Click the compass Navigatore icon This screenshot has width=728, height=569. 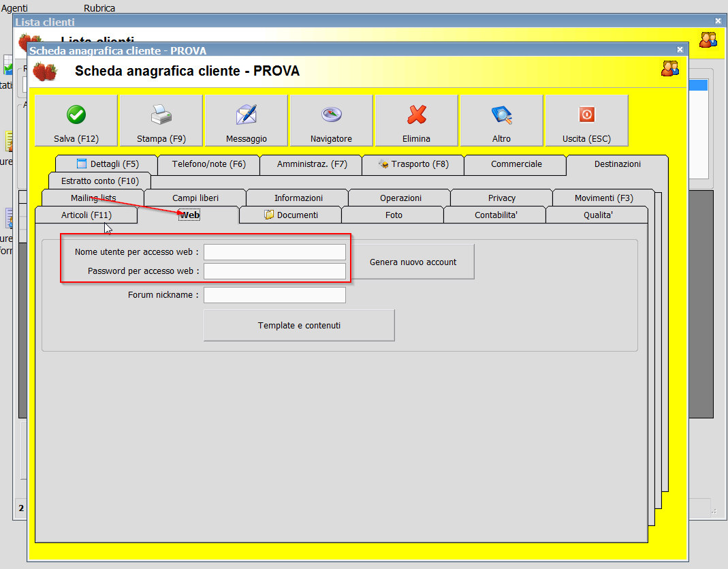click(x=332, y=114)
